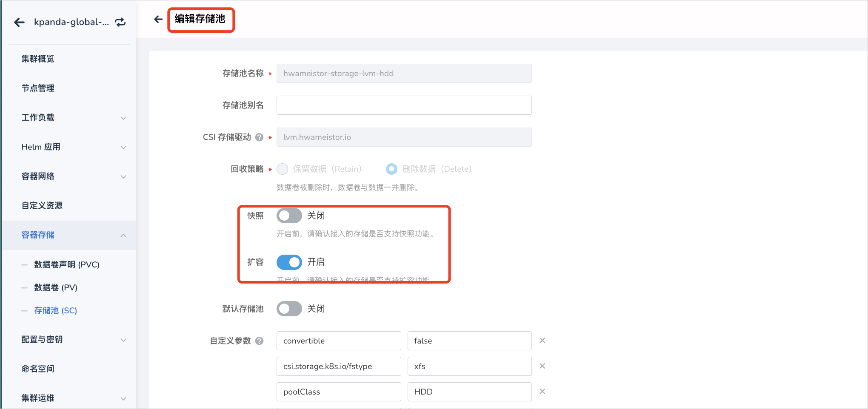Click the 容器网络 menu label
The image size is (868, 409).
[x=38, y=176]
